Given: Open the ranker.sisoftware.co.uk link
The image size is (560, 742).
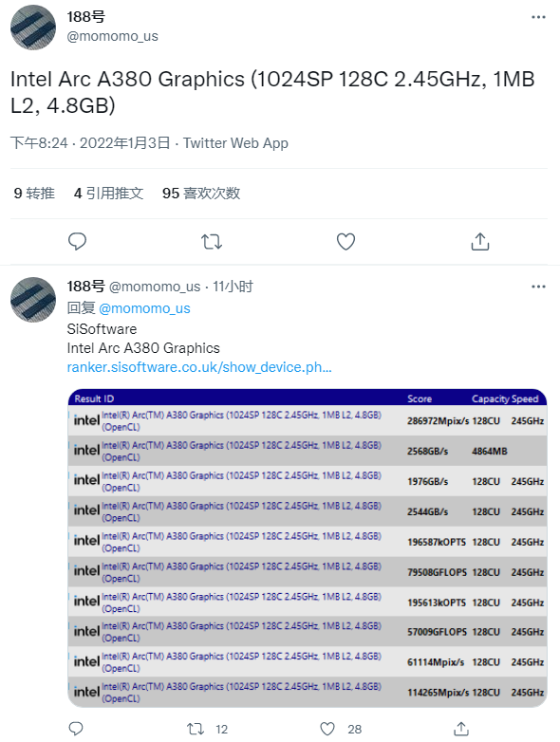Looking at the screenshot, I should 199,367.
